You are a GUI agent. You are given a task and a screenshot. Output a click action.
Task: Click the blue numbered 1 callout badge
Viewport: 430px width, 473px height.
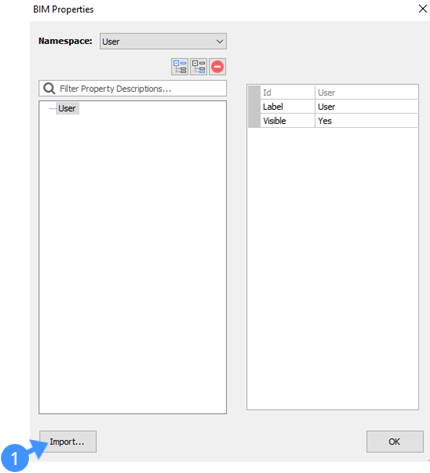click(x=15, y=458)
